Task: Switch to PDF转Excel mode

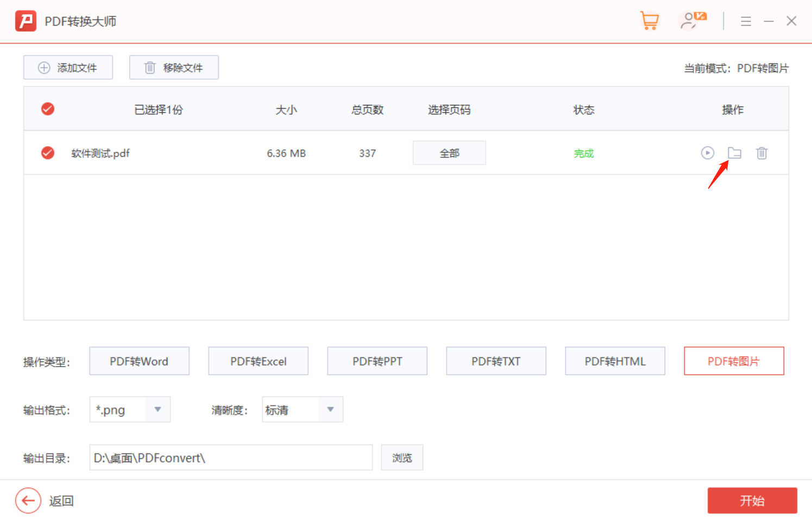Action: [x=259, y=361]
